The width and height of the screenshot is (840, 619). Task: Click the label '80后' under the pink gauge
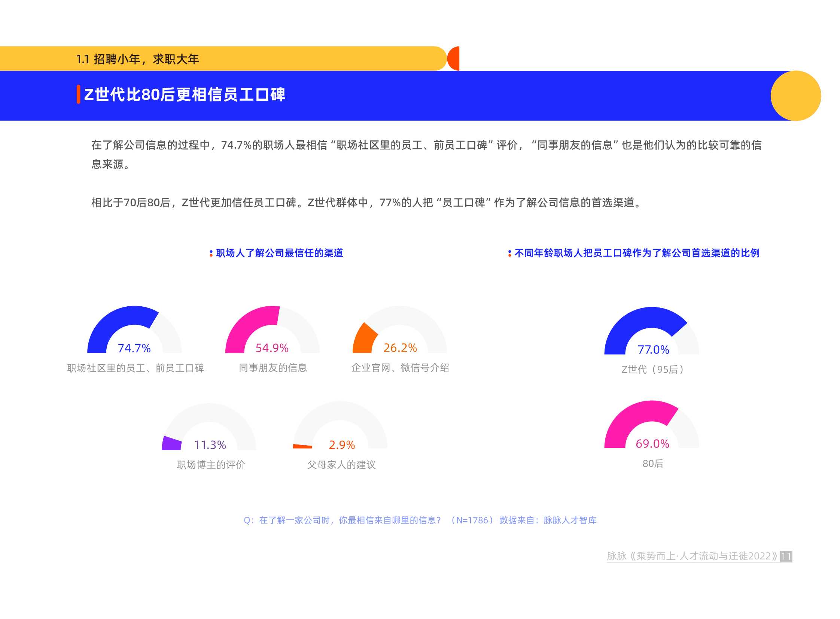point(653,464)
